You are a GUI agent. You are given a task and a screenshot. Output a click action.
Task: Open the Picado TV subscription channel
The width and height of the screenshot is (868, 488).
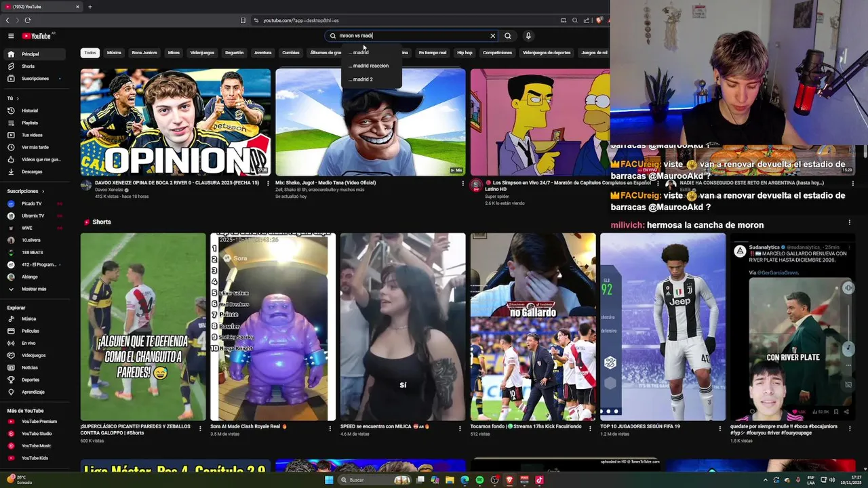(36, 203)
